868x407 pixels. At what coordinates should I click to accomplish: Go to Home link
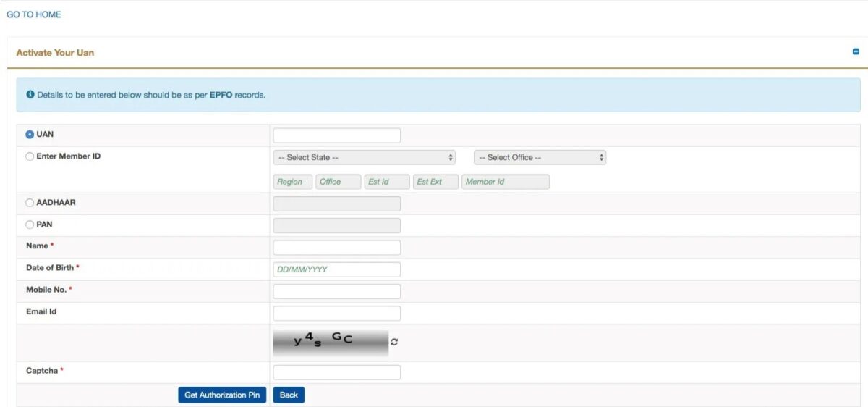[x=34, y=14]
